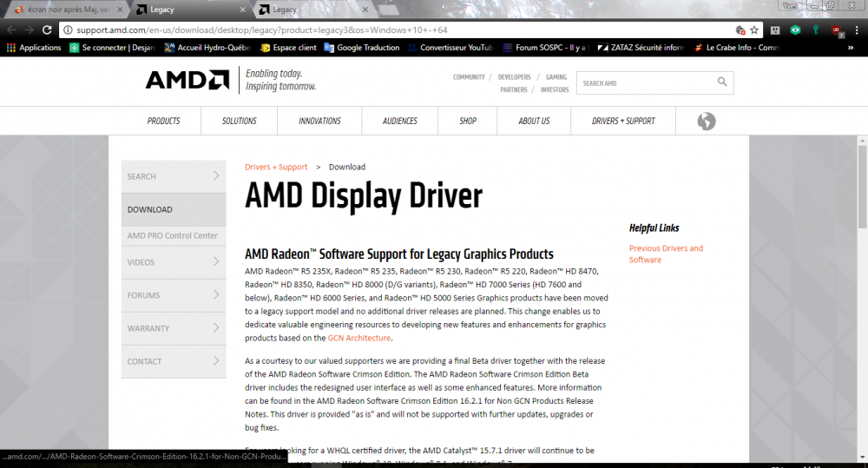
Task: Click the AMD logo
Action: click(x=187, y=80)
